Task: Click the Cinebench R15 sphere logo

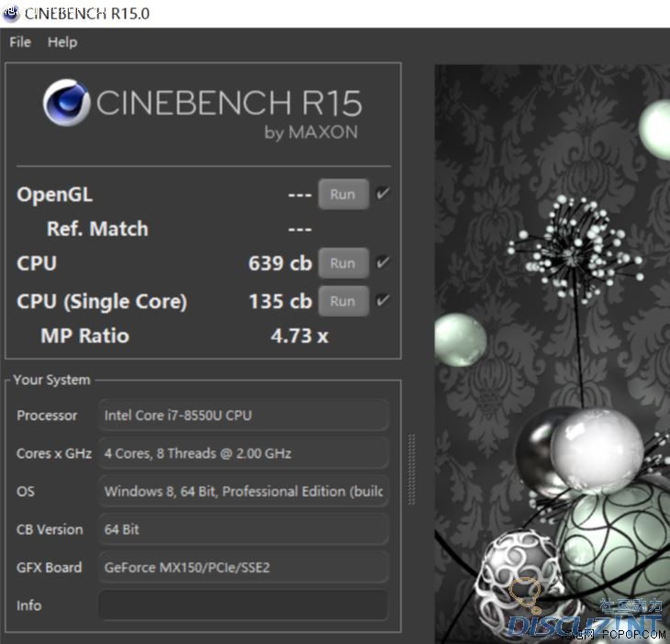Action: tap(65, 103)
